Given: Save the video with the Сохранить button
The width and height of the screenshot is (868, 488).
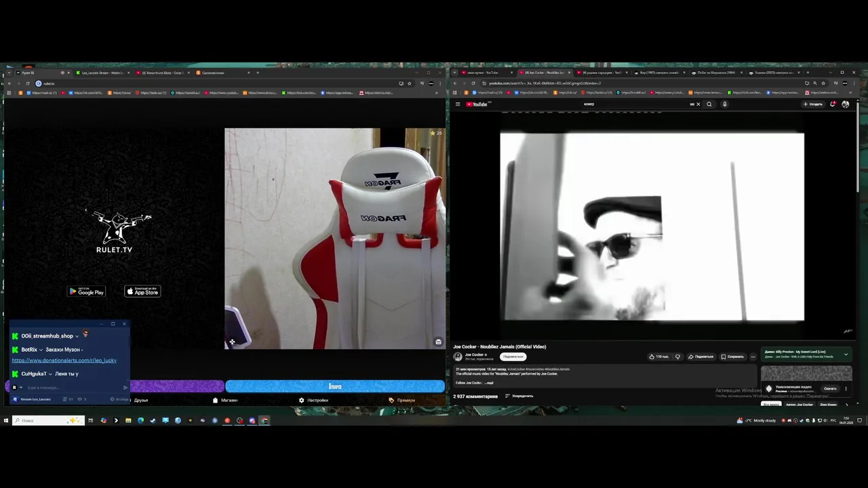Looking at the screenshot, I should coord(732,357).
